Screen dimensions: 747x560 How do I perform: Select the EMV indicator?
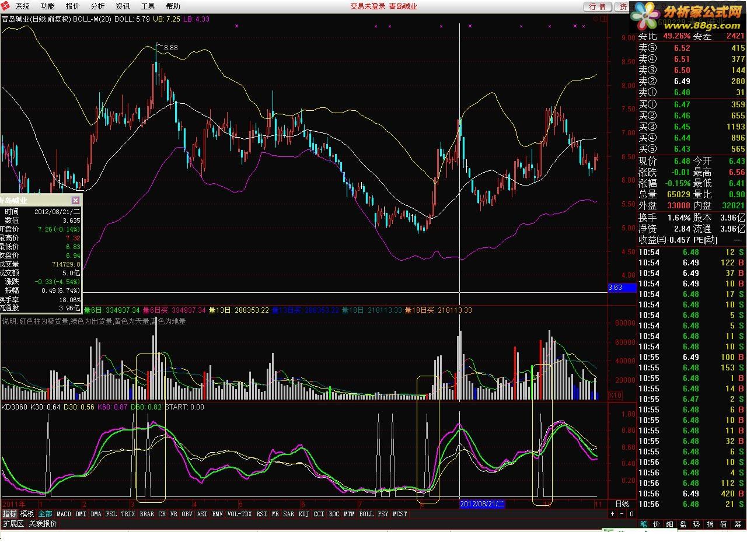(218, 514)
